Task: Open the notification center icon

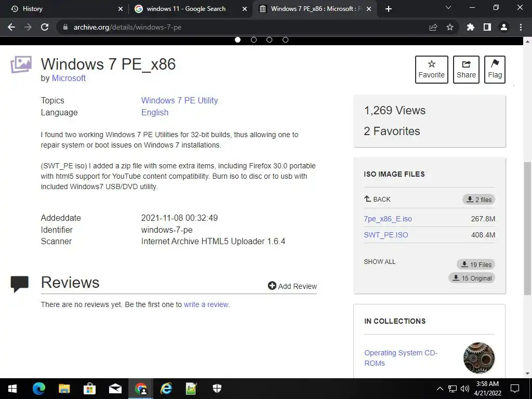Action: [515, 389]
